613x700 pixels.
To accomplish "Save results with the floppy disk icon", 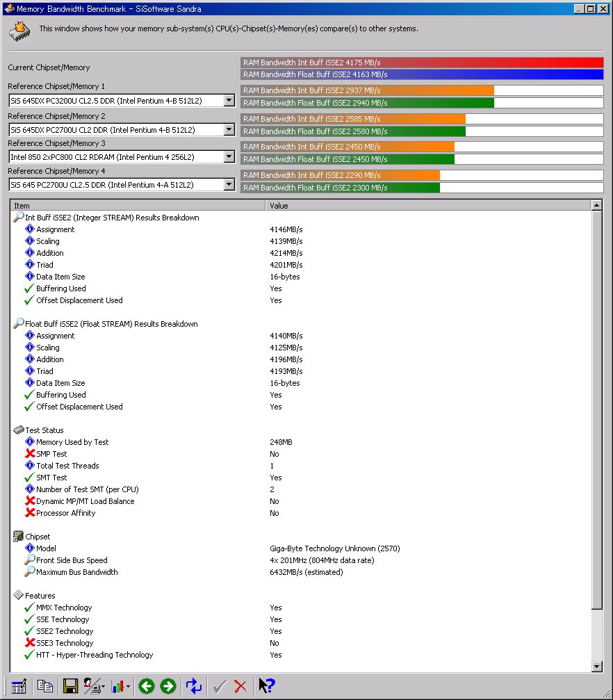I will point(70,686).
